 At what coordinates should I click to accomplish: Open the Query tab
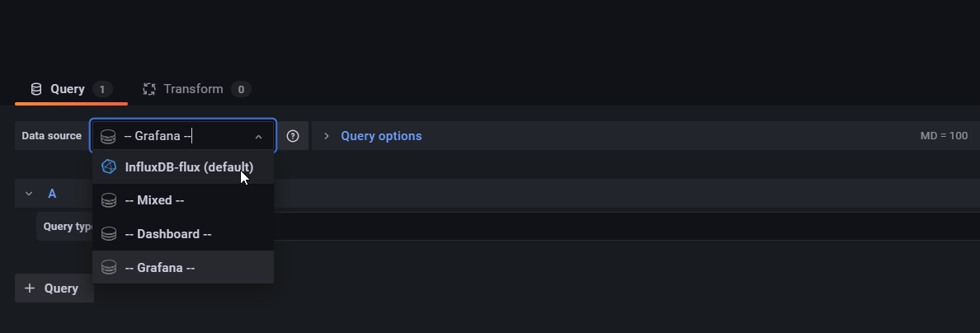point(71,89)
